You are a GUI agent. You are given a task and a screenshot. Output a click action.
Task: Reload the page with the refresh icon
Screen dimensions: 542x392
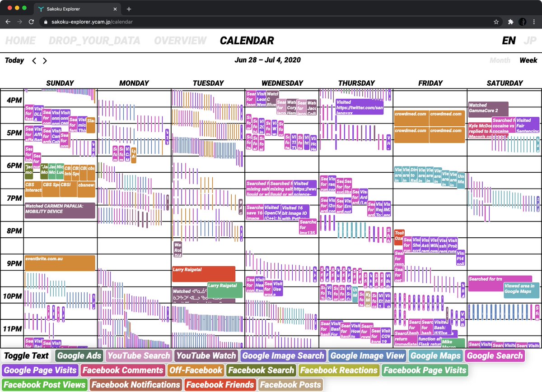point(31,22)
